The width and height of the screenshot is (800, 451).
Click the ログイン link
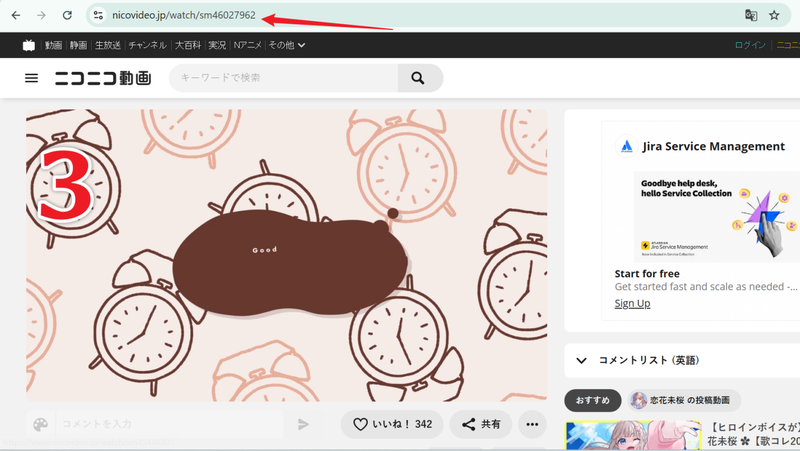(x=750, y=45)
